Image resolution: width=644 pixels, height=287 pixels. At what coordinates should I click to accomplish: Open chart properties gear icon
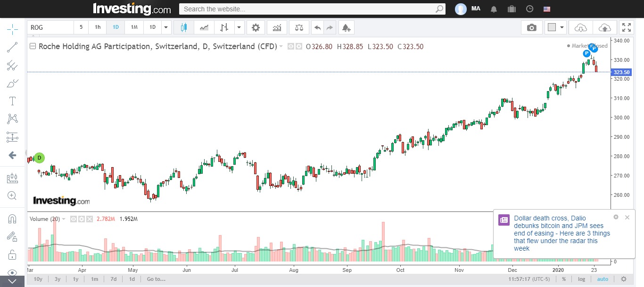(x=256, y=28)
